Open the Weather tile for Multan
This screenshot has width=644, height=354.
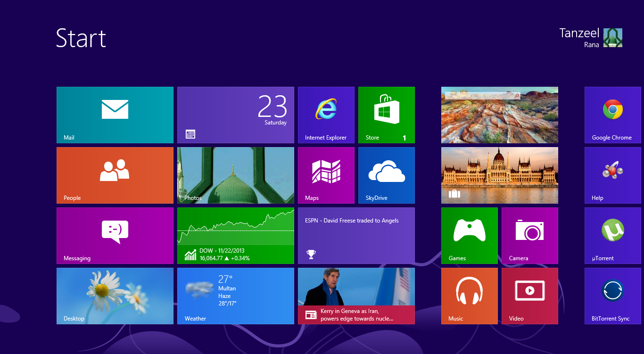(x=236, y=296)
